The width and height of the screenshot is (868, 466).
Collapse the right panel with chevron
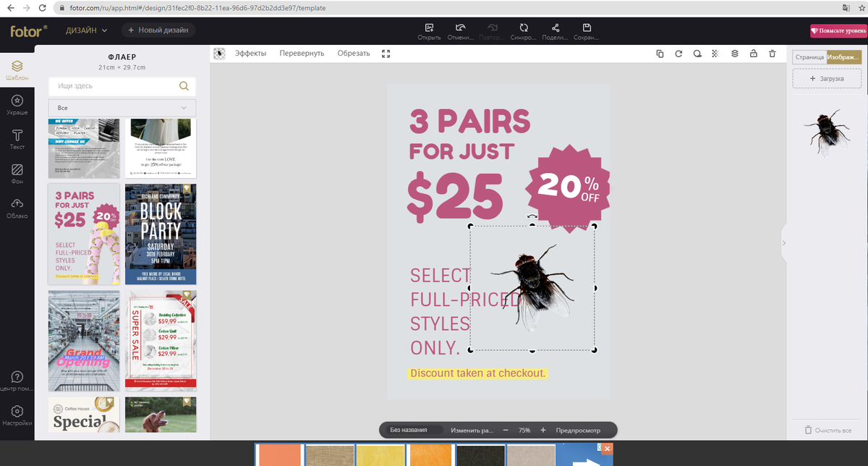coord(783,243)
